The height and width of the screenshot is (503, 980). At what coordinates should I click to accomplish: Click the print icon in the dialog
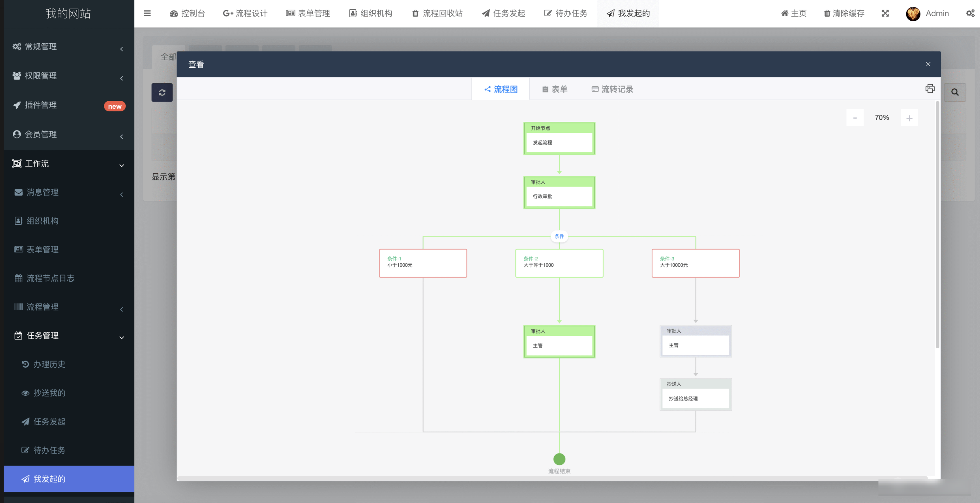tap(930, 88)
